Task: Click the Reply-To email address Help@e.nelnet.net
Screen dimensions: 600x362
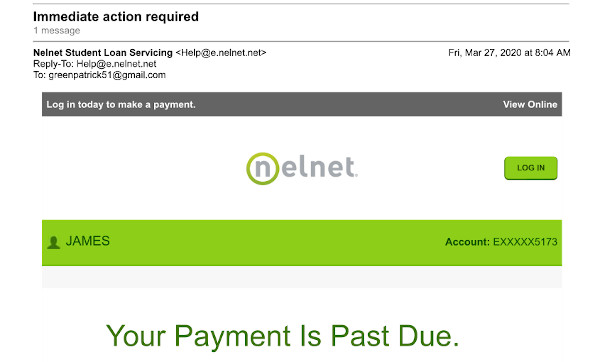Action: (x=116, y=64)
